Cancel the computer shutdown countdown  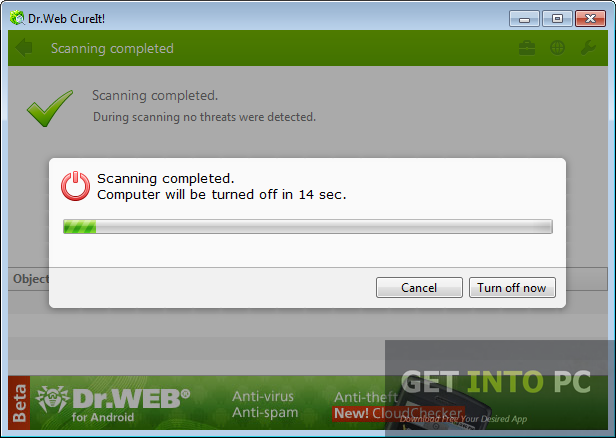(x=419, y=288)
